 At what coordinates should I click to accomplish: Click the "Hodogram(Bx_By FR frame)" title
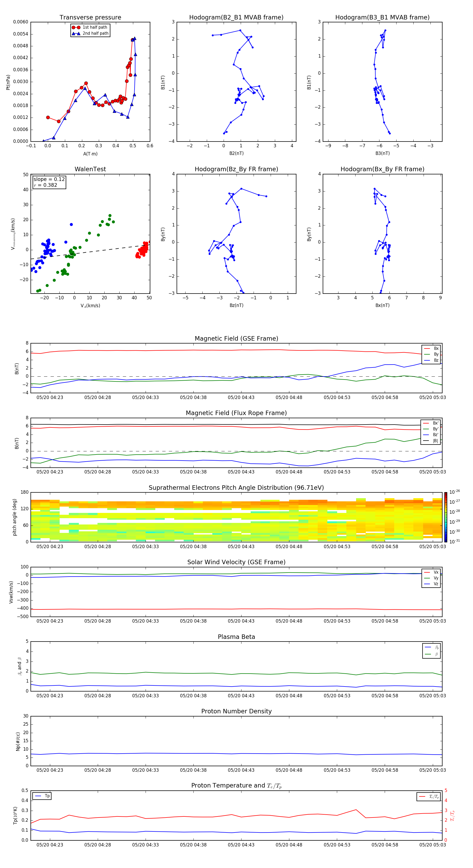(382, 169)
